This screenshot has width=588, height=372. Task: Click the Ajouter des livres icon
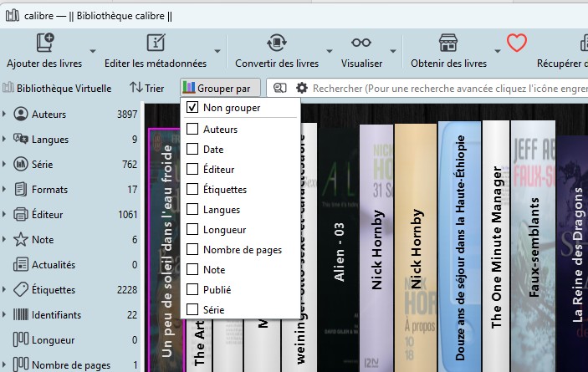(45, 43)
